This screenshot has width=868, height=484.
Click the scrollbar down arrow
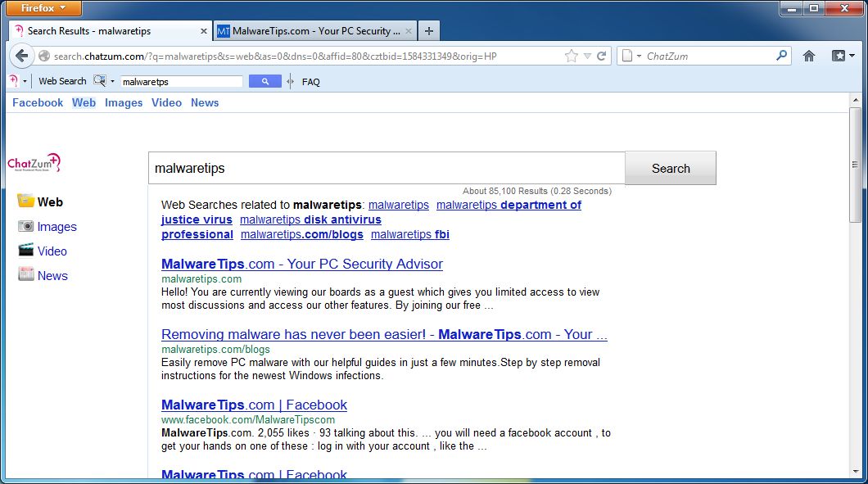(x=855, y=472)
